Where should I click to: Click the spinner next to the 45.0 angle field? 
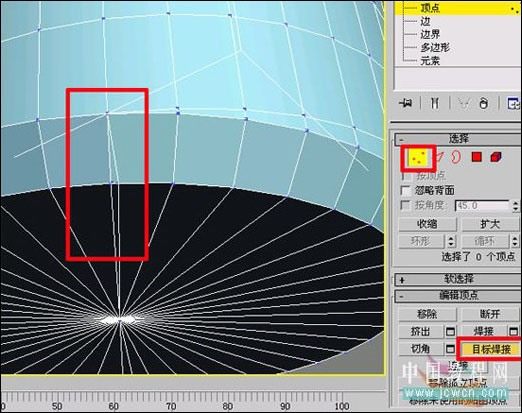point(515,206)
